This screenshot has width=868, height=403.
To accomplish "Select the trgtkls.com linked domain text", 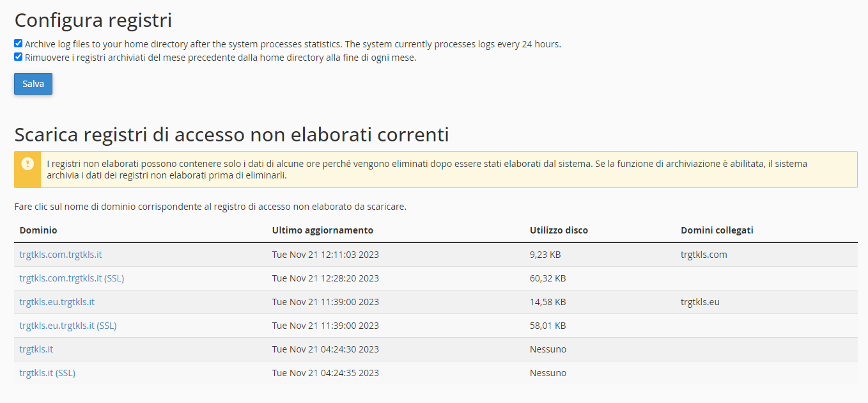I will 704,254.
